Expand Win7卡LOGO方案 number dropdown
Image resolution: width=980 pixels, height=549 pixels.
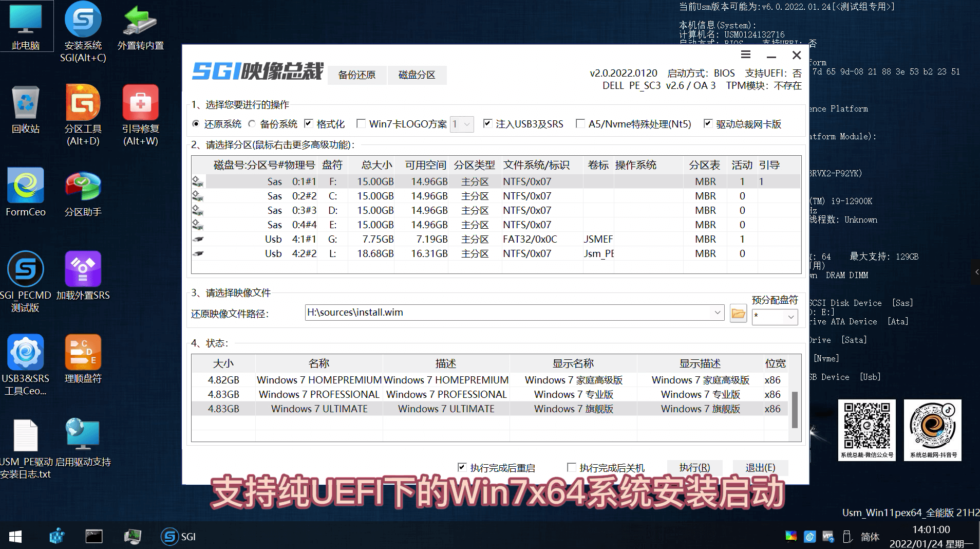click(x=466, y=124)
